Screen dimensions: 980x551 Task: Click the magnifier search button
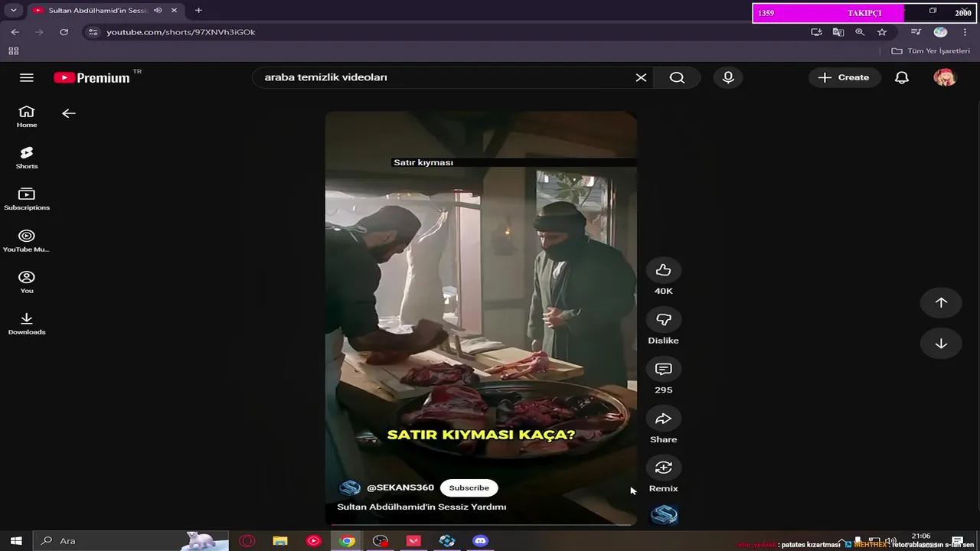677,77
